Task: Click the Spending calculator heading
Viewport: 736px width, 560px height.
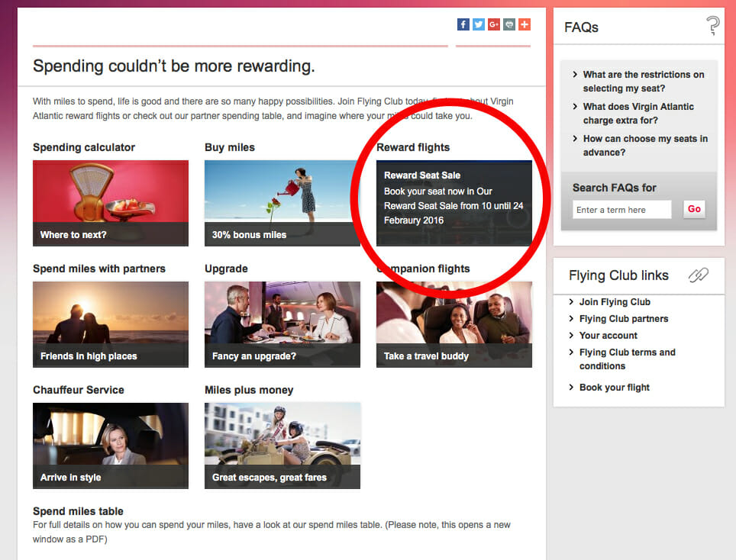Action: click(84, 147)
